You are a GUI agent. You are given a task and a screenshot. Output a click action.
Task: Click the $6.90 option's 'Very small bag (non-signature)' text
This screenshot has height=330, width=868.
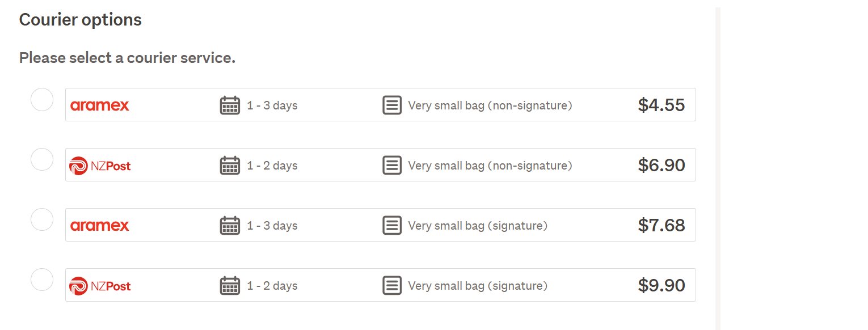click(x=490, y=166)
